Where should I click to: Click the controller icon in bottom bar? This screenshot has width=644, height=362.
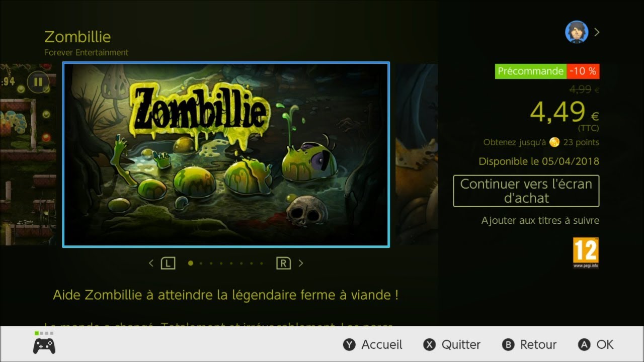click(44, 345)
